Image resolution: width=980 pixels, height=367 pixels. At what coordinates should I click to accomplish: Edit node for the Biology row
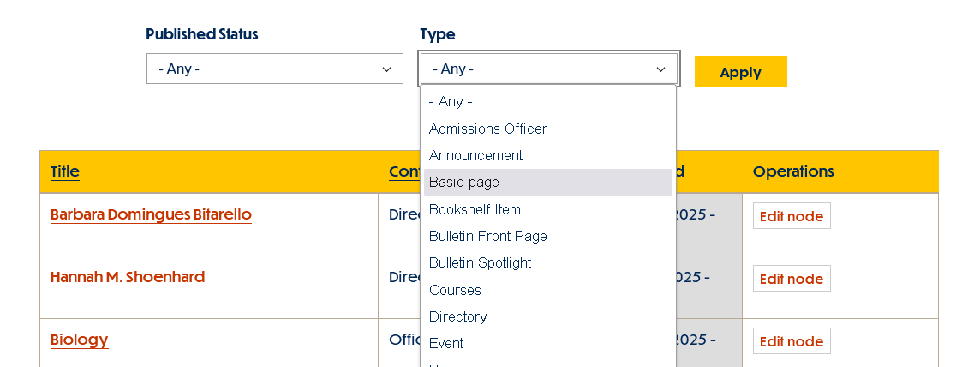(x=791, y=341)
